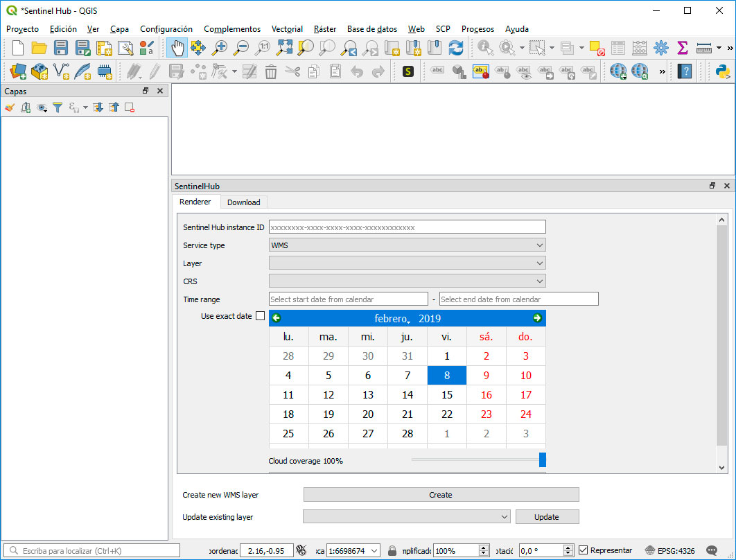Viewport: 736px width, 560px height.
Task: Click the New Project icon
Action: [x=18, y=48]
